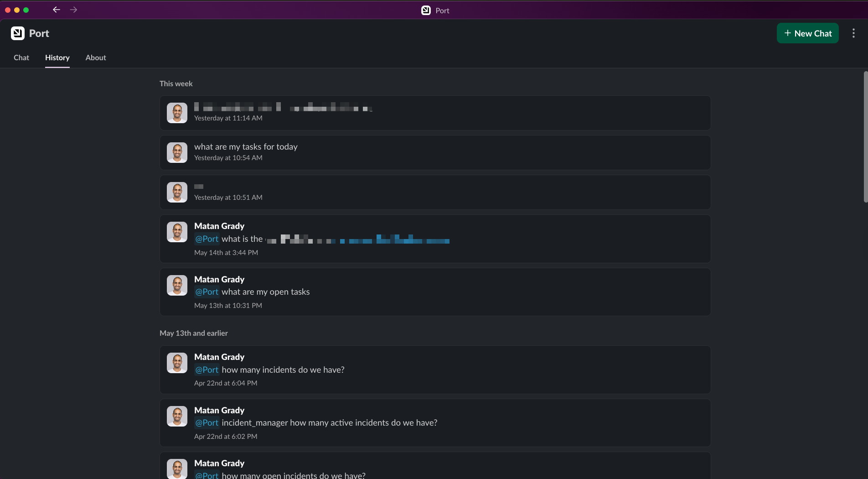Click the avatar on the 'how many incidents' message

tap(177, 362)
